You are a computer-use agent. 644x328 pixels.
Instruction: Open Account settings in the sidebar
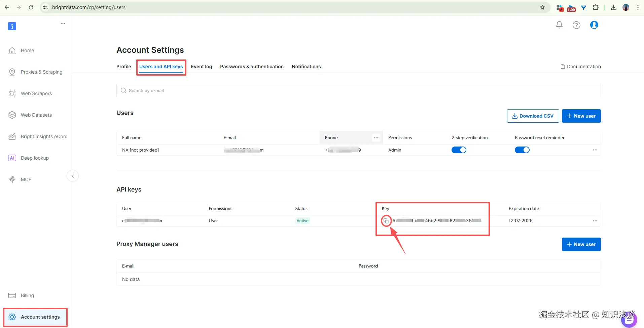point(36,317)
